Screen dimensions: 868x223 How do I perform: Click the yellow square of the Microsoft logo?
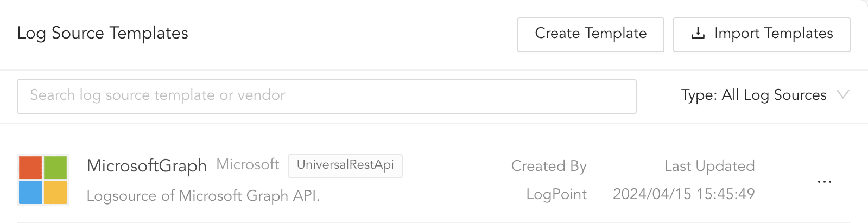pyautogui.click(x=55, y=193)
